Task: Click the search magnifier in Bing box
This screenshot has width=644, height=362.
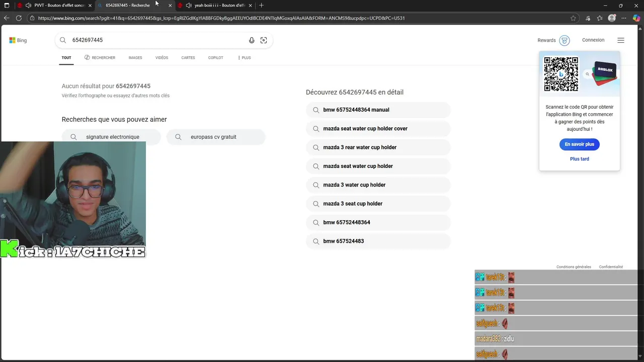Action: [63, 40]
